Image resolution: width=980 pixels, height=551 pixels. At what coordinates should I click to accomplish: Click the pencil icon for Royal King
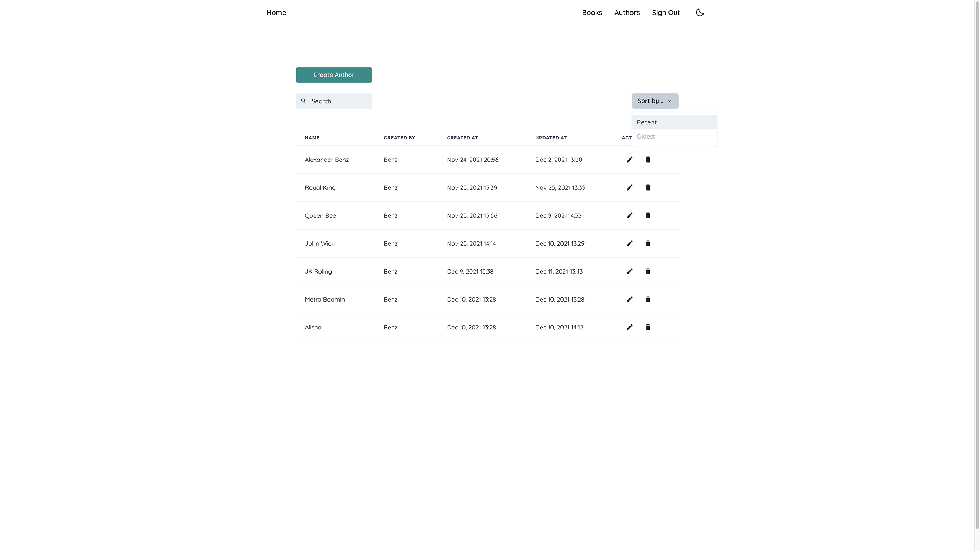[x=629, y=187]
